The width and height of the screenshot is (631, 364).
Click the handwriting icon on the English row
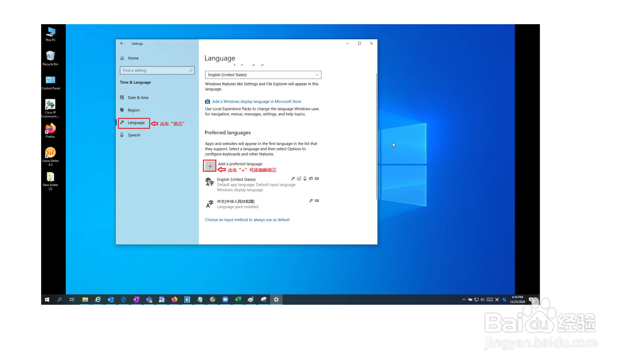pos(311,179)
